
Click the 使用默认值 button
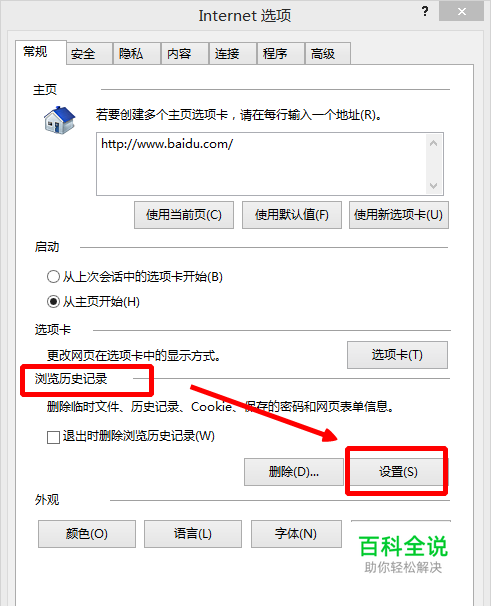coord(292,215)
